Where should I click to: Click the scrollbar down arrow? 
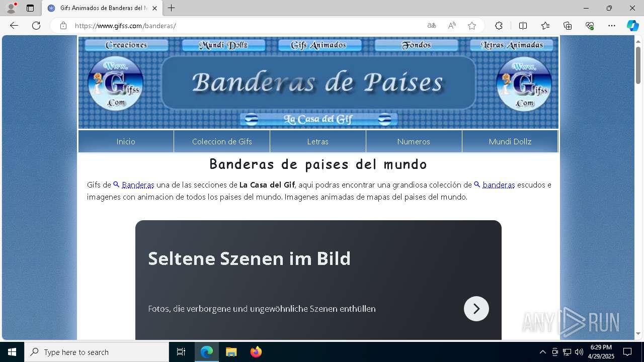(x=638, y=333)
